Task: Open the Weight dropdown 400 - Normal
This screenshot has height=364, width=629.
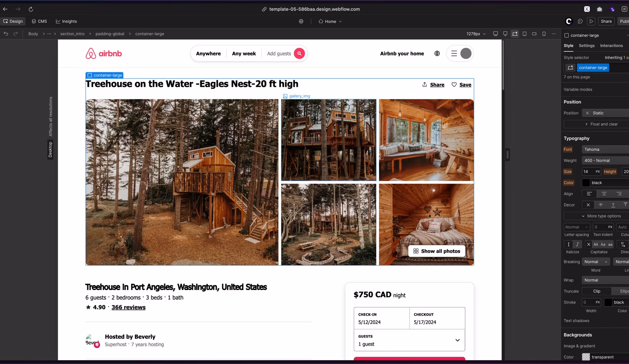Action: click(x=605, y=160)
